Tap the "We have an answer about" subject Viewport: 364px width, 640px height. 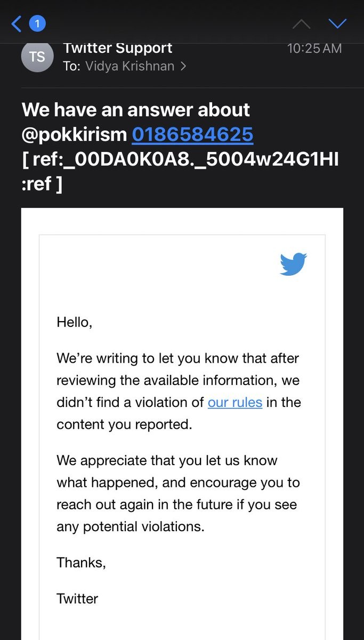pyautogui.click(x=135, y=110)
